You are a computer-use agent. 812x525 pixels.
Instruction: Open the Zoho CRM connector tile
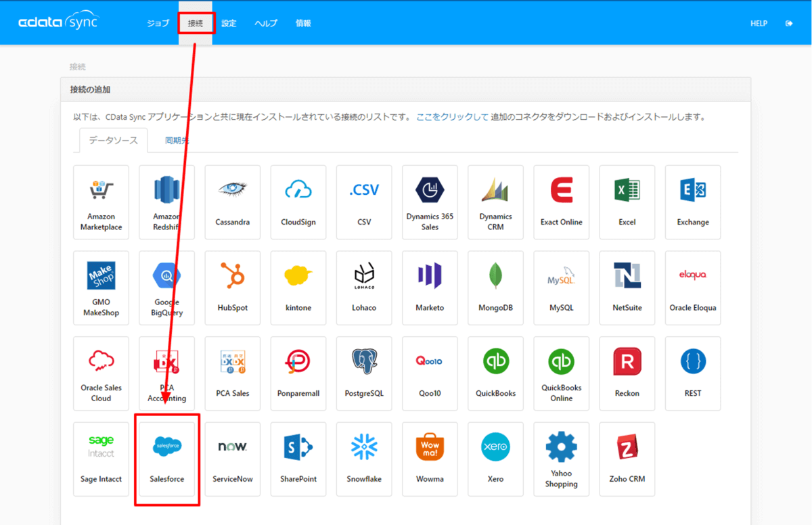coord(627,459)
